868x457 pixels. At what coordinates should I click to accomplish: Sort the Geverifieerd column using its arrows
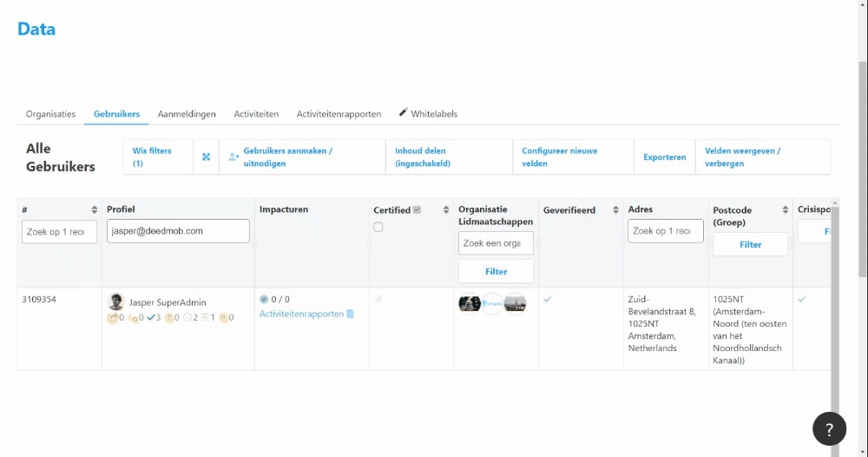tap(615, 209)
